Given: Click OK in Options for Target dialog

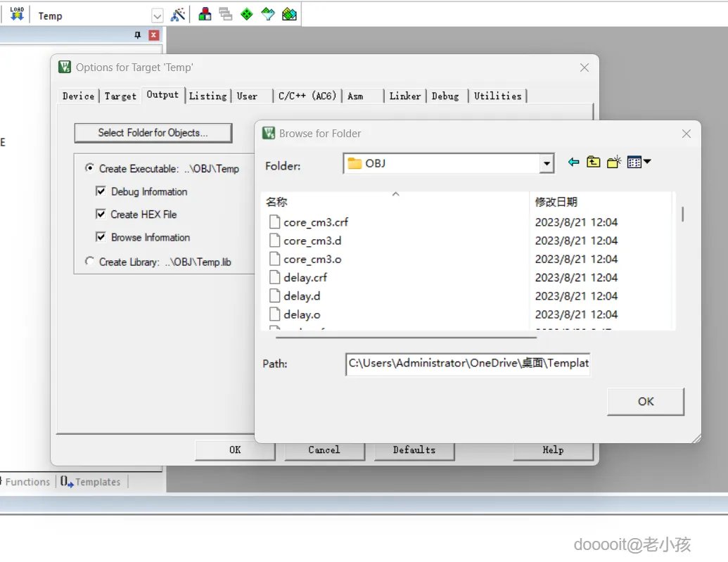Looking at the screenshot, I should tap(235, 450).
